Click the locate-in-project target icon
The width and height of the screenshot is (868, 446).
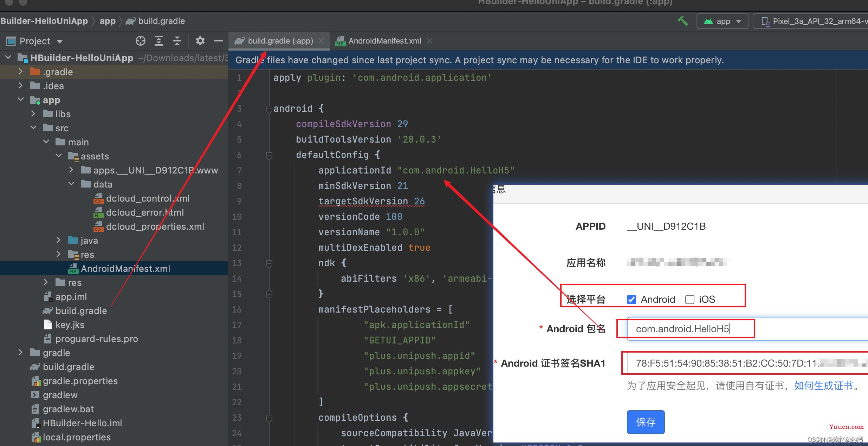pyautogui.click(x=141, y=41)
